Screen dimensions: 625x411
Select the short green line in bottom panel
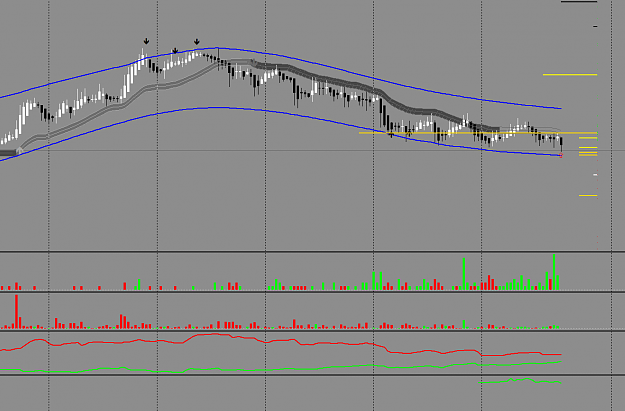520,381
